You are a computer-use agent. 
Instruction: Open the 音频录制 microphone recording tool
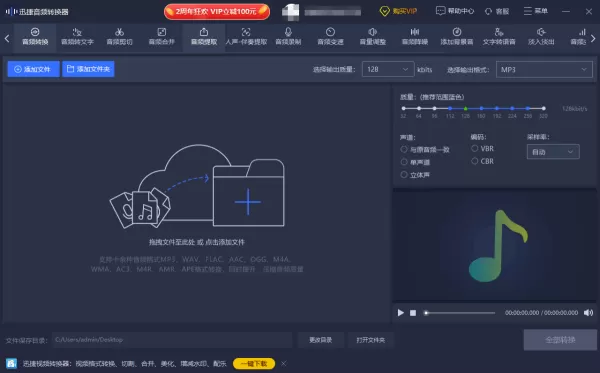pyautogui.click(x=288, y=37)
